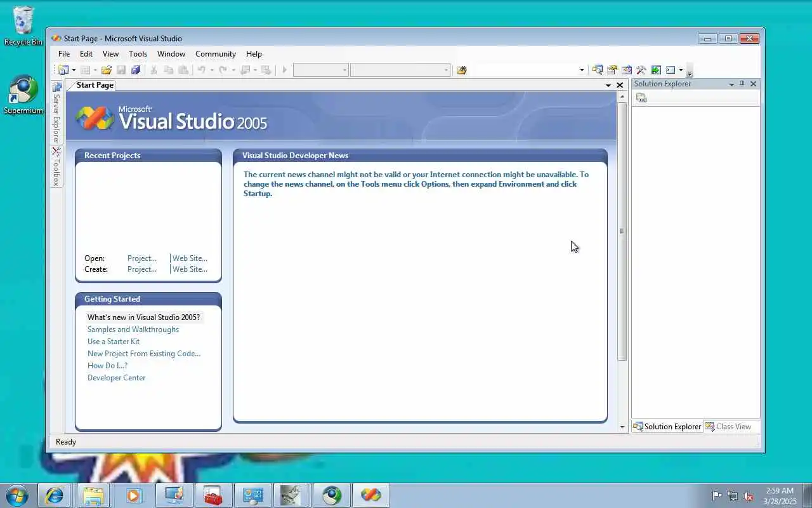The width and height of the screenshot is (812, 508).
Task: Expand the Find combo box dropdown arrow
Action: 582,70
